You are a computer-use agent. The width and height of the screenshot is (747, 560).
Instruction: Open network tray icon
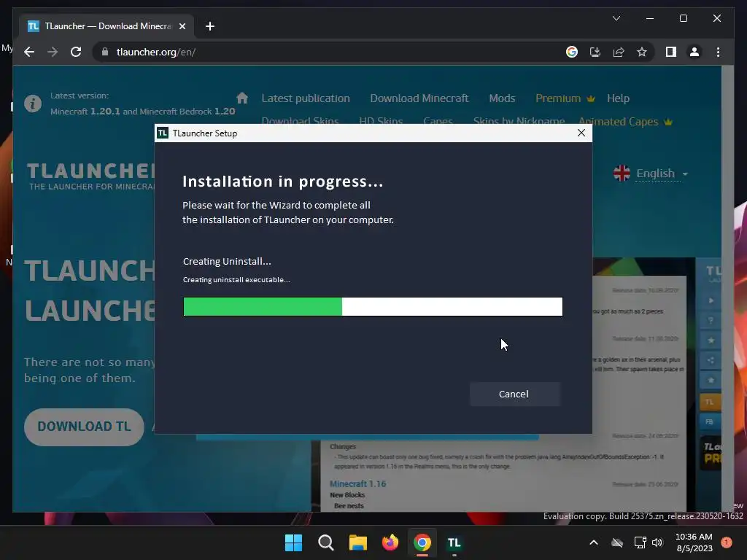pos(640,542)
